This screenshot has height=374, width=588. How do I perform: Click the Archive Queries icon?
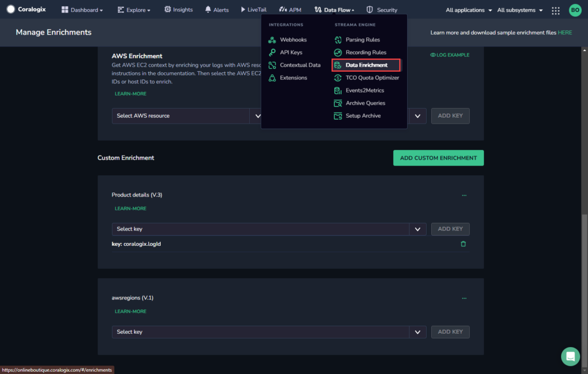tap(338, 103)
